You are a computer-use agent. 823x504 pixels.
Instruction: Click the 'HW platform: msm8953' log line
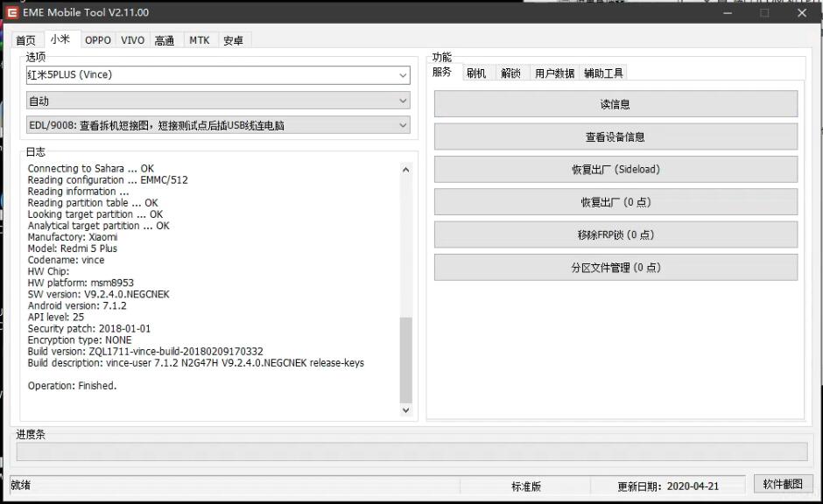81,283
